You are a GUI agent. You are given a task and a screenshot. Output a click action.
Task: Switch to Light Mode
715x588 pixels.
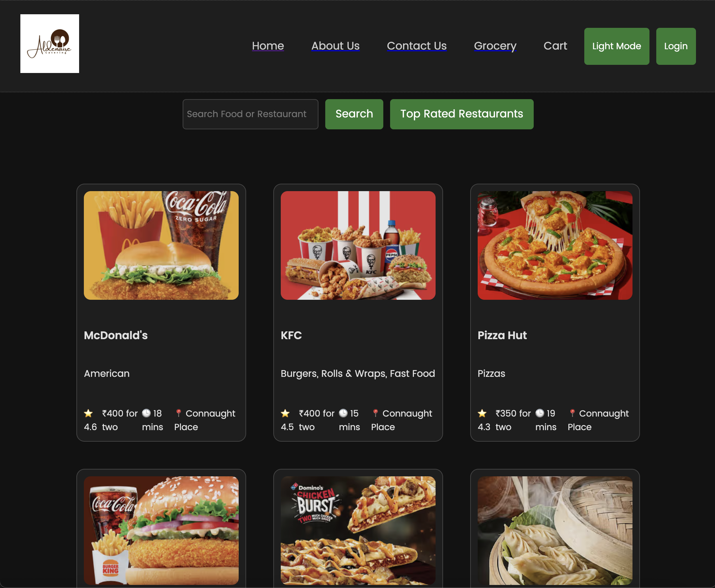pyautogui.click(x=617, y=46)
